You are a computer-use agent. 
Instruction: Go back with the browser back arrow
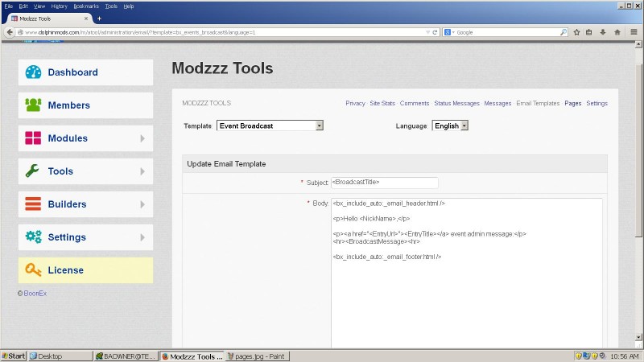10,32
